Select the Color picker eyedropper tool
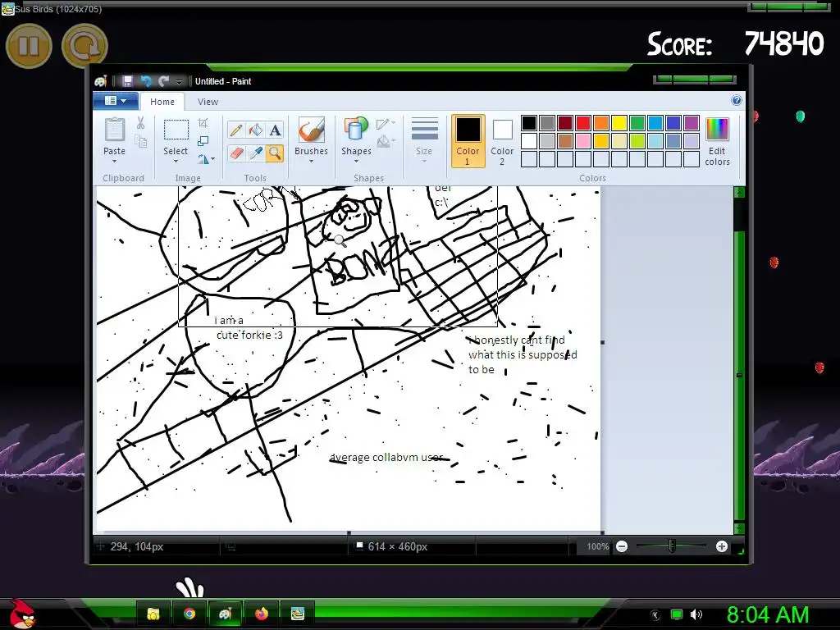 click(x=256, y=153)
